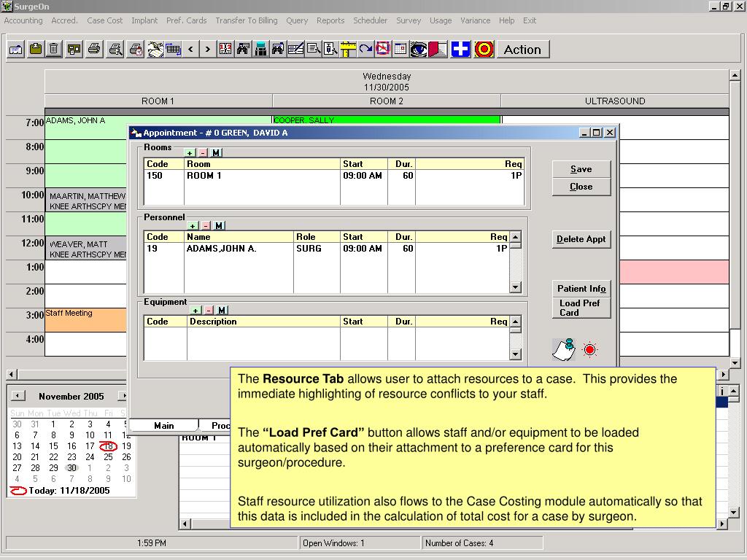Viewport: 747px width, 560px height.
Task: Click the red and yellow target icon
Action: tap(484, 49)
